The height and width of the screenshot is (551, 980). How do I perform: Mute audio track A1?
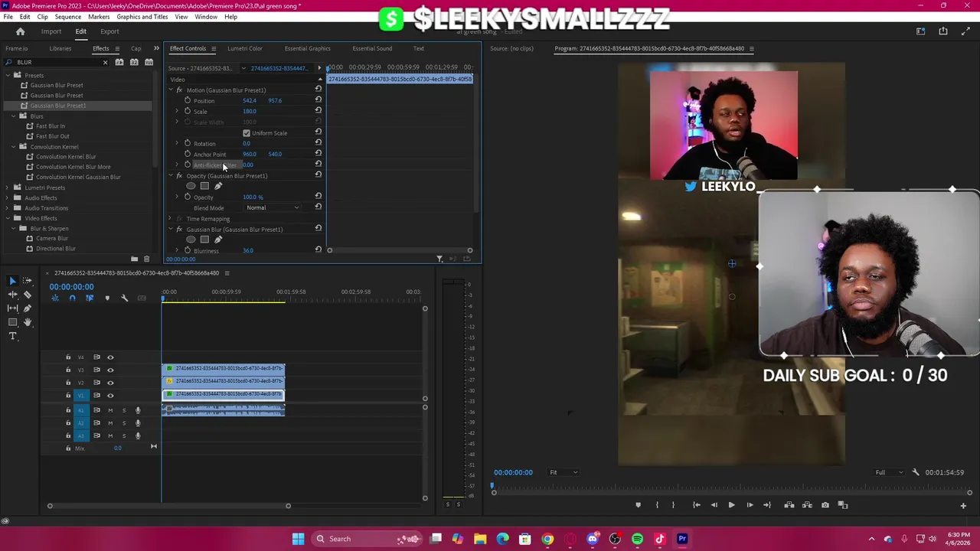point(110,410)
